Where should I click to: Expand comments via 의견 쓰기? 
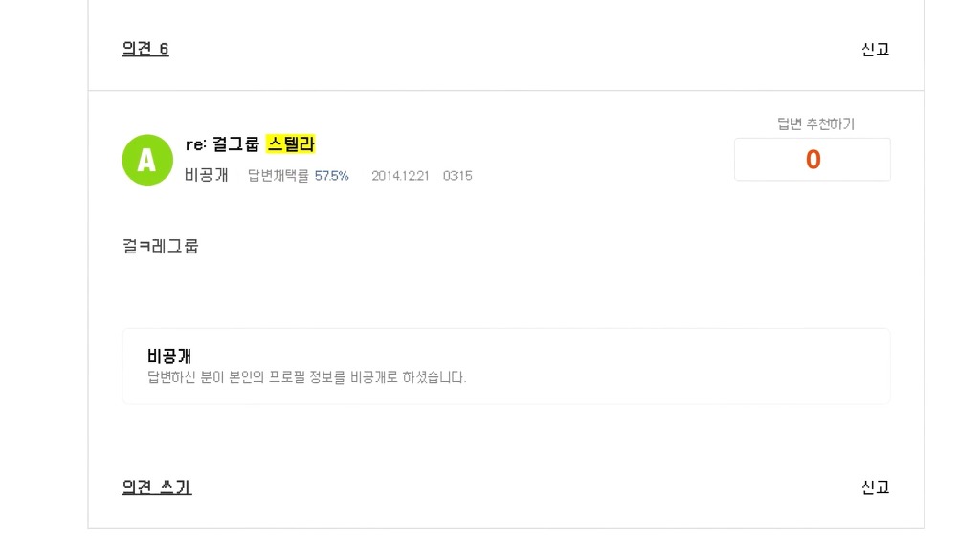(x=156, y=487)
